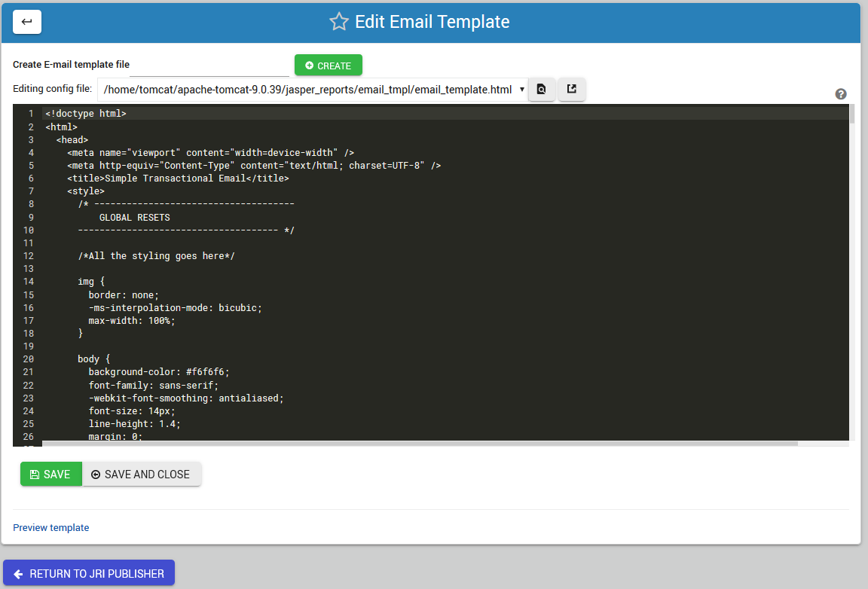Viewport: 868px width, 589px height.
Task: Click the '-webkit-font-smoothing: antialiased;' line
Action: (x=186, y=398)
